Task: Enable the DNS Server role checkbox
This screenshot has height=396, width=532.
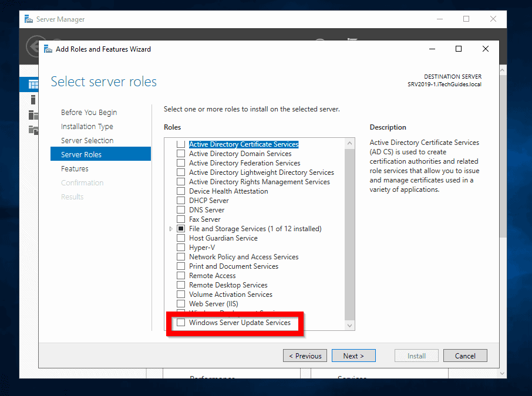Action: 180,209
